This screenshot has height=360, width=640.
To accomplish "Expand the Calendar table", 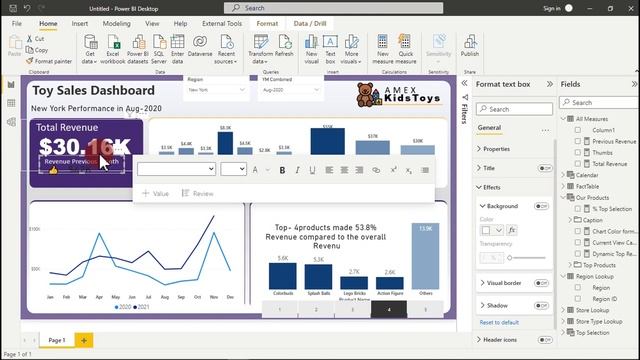I will [563, 175].
